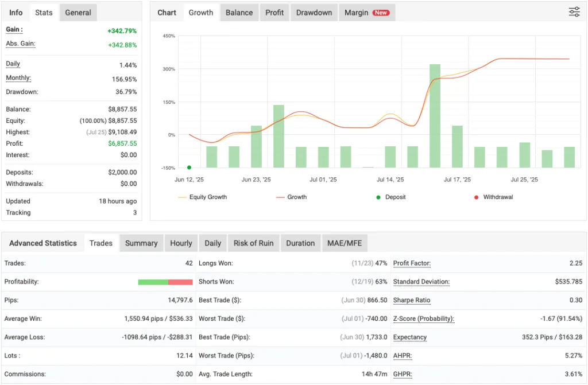Select the Profit chart tab
The height and width of the screenshot is (385, 588).
coord(274,12)
